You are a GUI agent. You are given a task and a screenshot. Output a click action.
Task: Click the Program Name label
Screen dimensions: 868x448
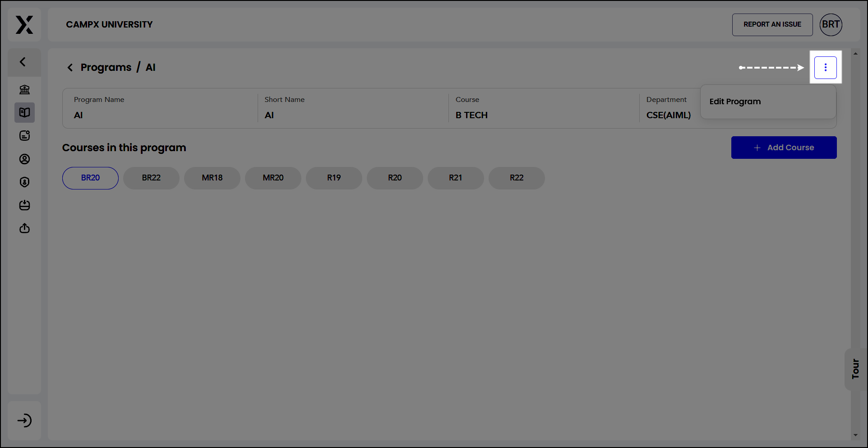99,100
